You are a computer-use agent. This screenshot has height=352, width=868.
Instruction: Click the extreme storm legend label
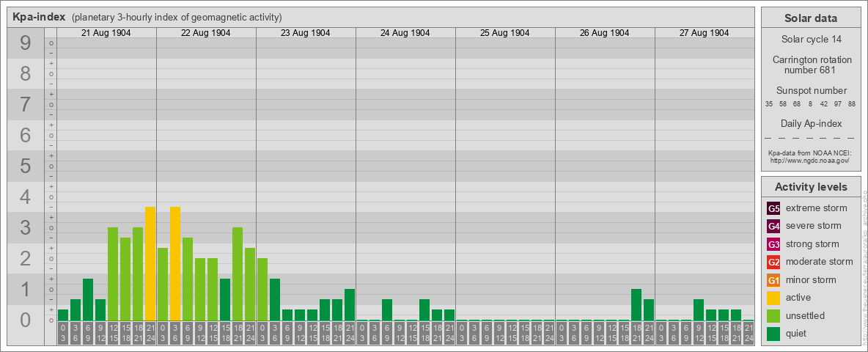point(817,209)
